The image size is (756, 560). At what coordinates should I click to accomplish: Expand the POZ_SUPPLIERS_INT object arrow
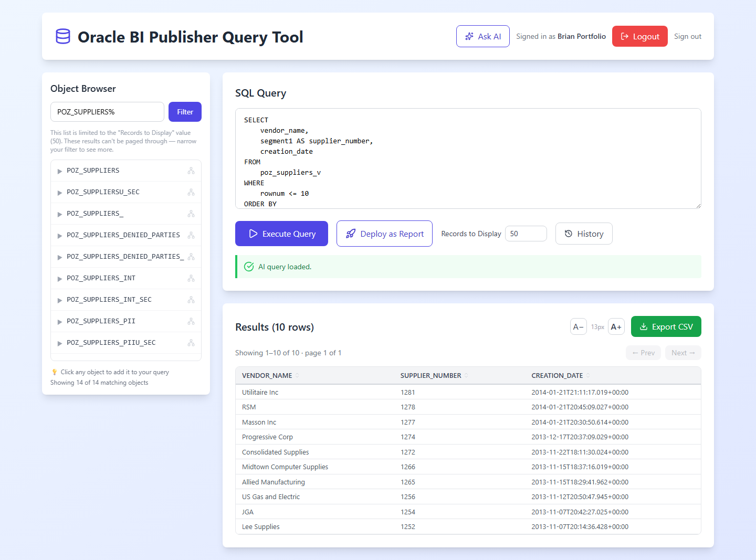click(60, 279)
